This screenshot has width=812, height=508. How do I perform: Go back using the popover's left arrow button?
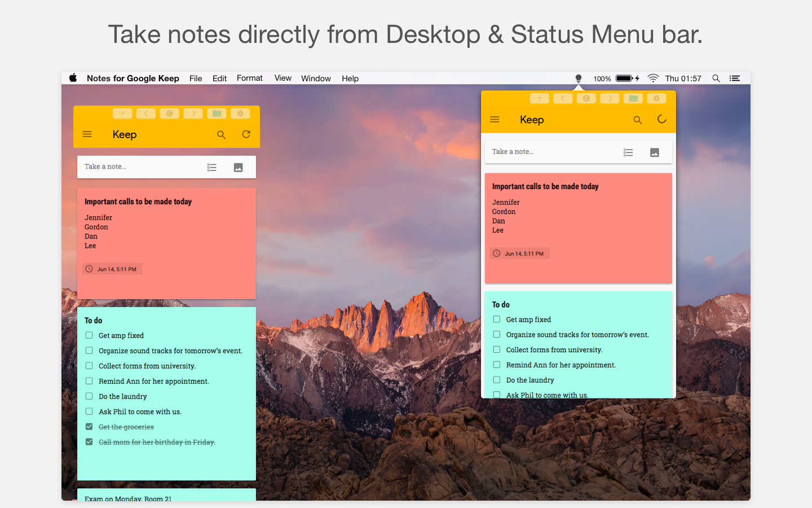tap(563, 98)
